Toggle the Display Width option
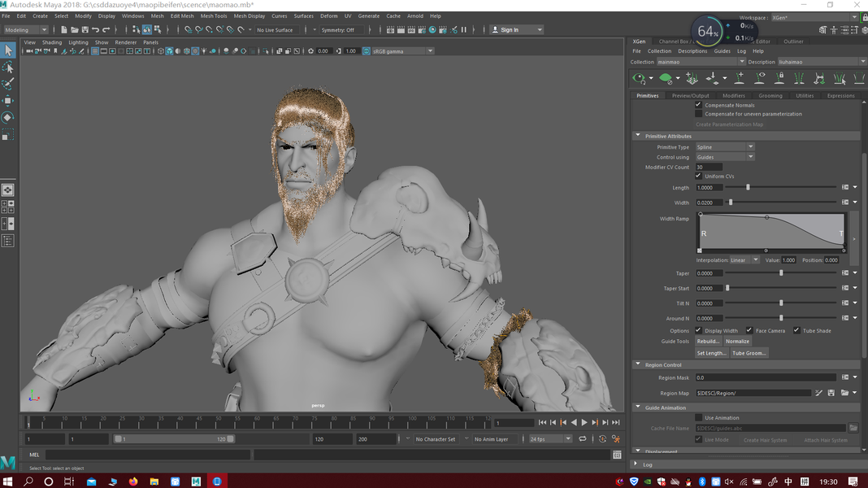Screen dimensions: 868x488 (699, 330)
